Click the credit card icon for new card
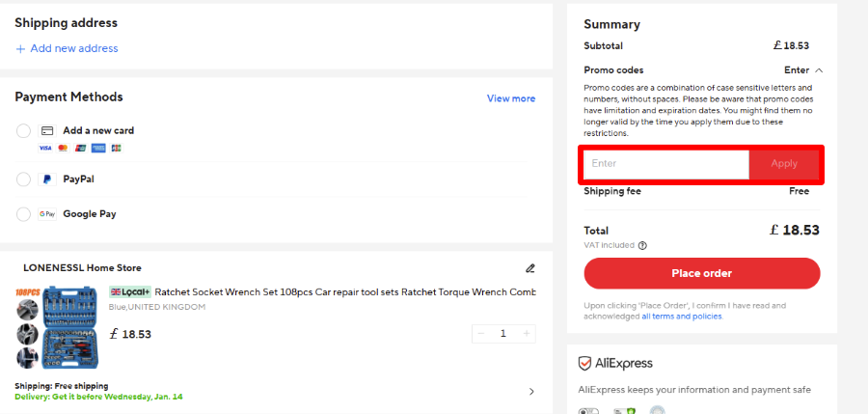 (47, 131)
